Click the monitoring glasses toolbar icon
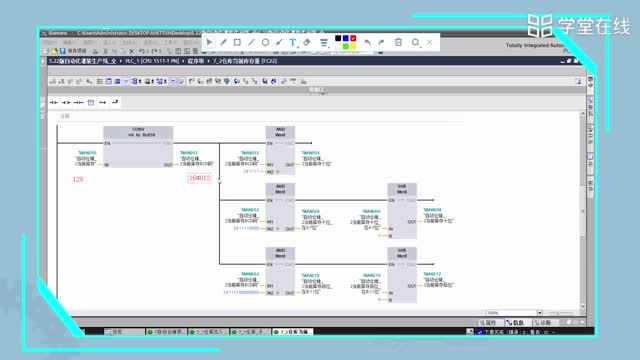 293,81
